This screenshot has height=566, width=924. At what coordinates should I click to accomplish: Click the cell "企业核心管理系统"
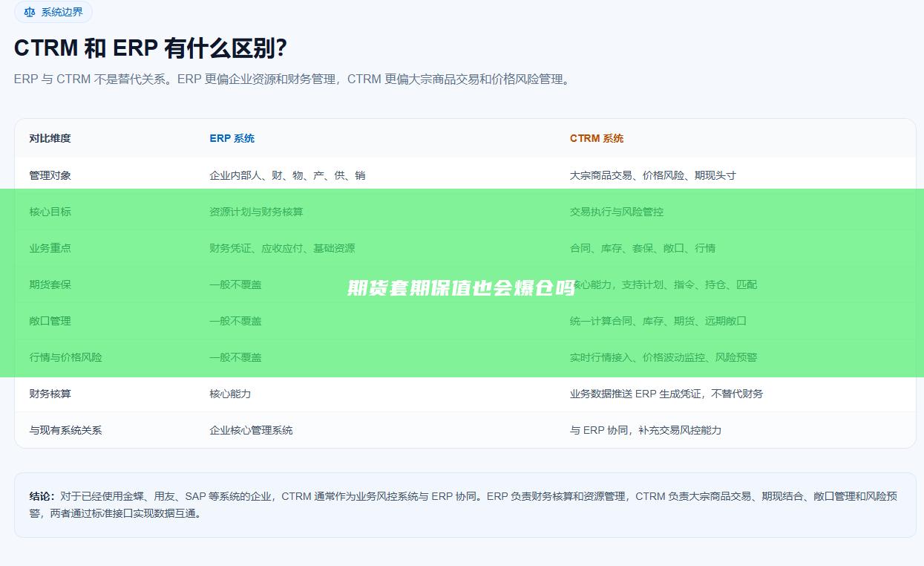coord(251,430)
